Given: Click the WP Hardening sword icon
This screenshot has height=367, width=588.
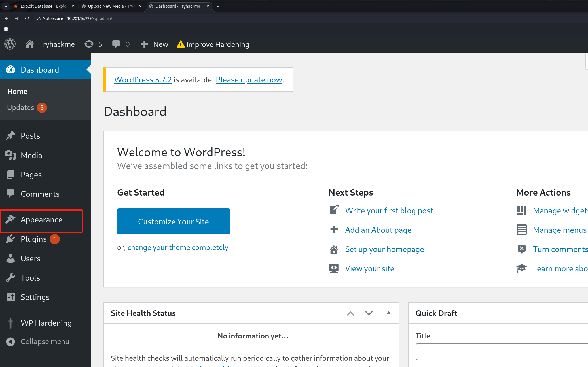Looking at the screenshot, I should [10, 323].
